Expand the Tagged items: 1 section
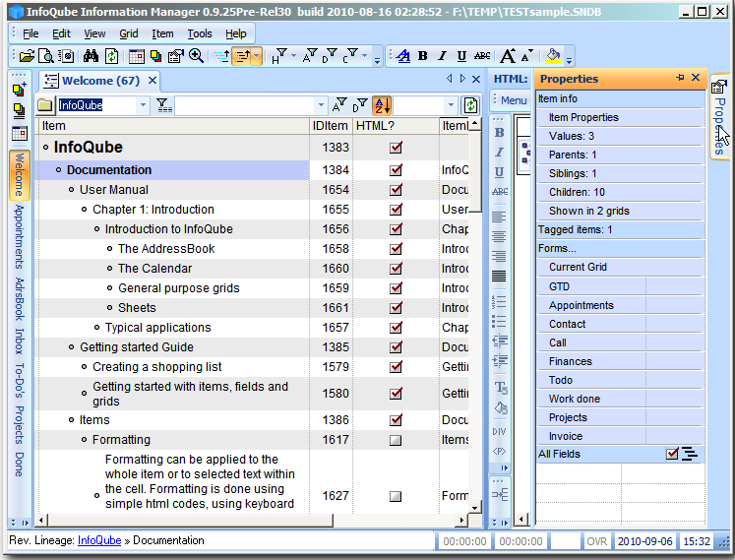Screen dimensions: 735x560 (621, 230)
